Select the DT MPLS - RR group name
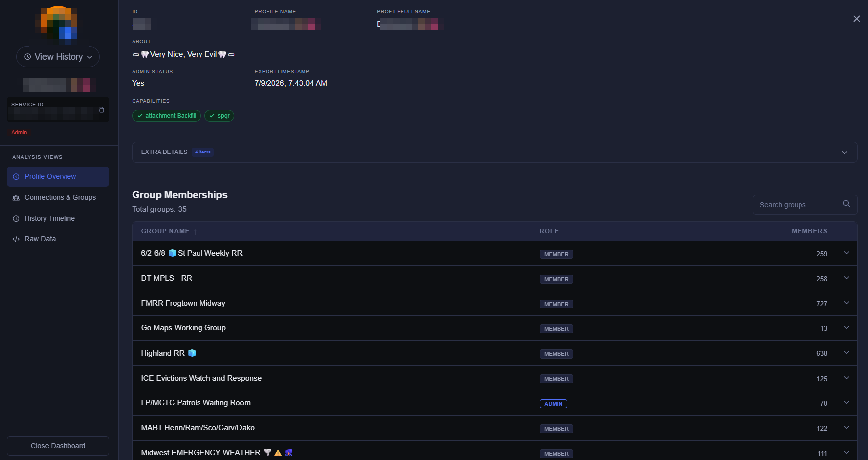 click(x=166, y=278)
